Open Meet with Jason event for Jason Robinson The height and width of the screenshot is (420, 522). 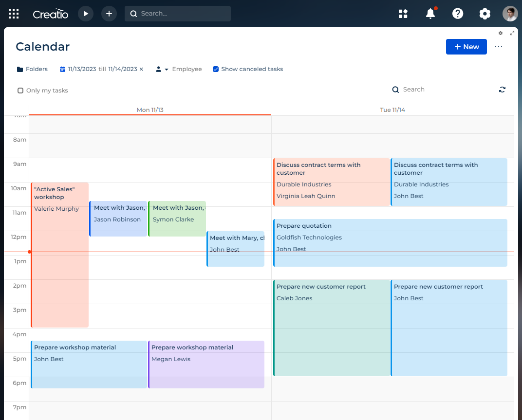(118, 219)
